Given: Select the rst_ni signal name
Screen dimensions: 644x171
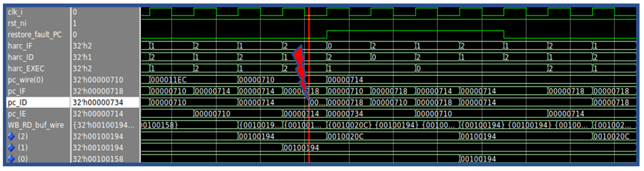Looking at the screenshot, I should pyautogui.click(x=17, y=23).
